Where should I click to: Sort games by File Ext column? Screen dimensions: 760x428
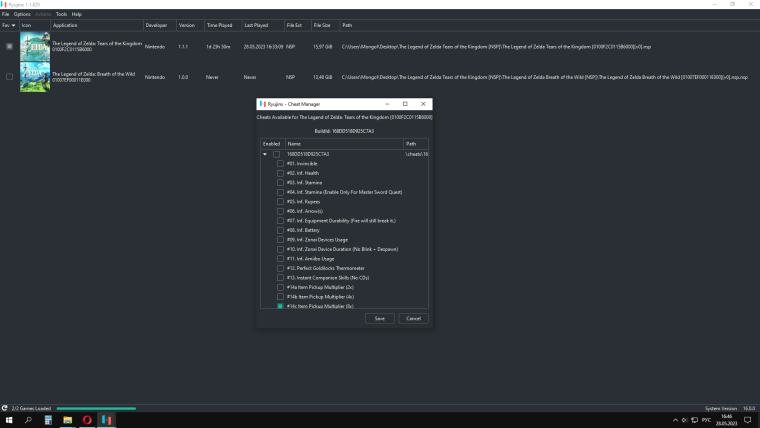pos(298,25)
